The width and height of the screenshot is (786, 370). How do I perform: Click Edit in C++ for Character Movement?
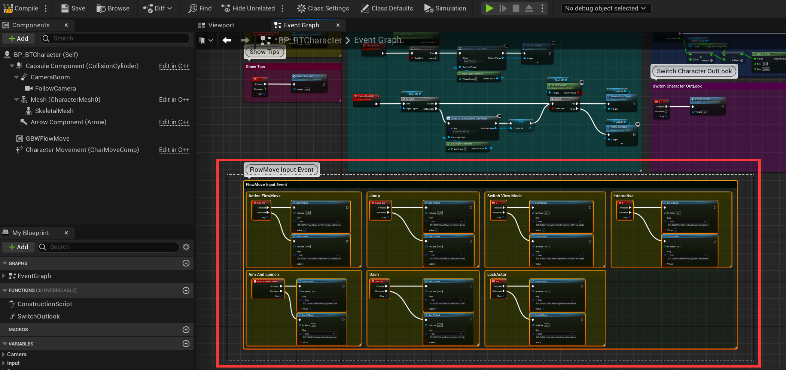(x=174, y=150)
